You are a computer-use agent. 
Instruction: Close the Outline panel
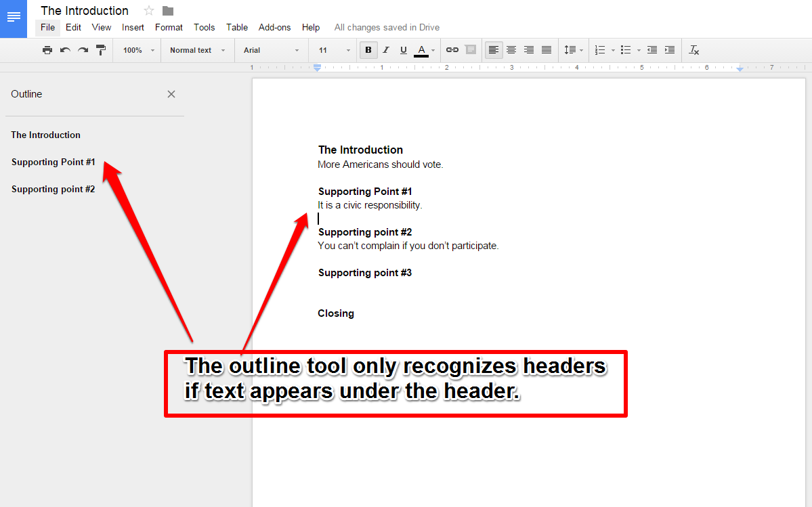pyautogui.click(x=171, y=94)
